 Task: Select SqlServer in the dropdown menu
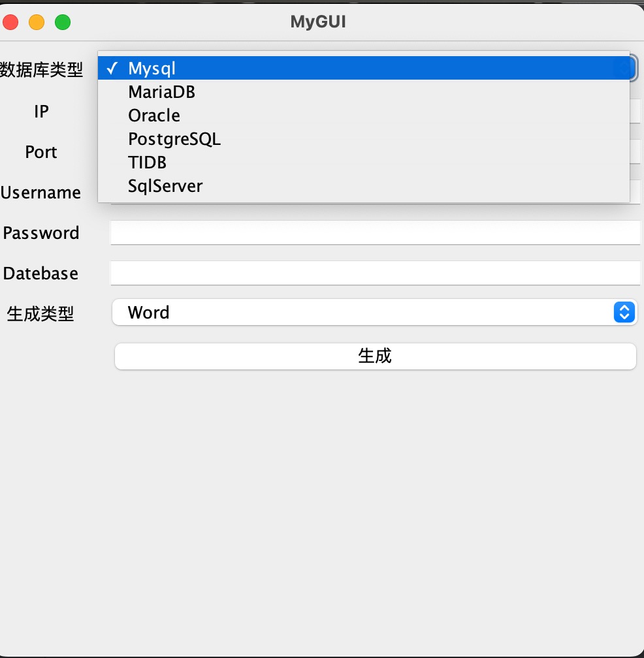pyautogui.click(x=364, y=186)
